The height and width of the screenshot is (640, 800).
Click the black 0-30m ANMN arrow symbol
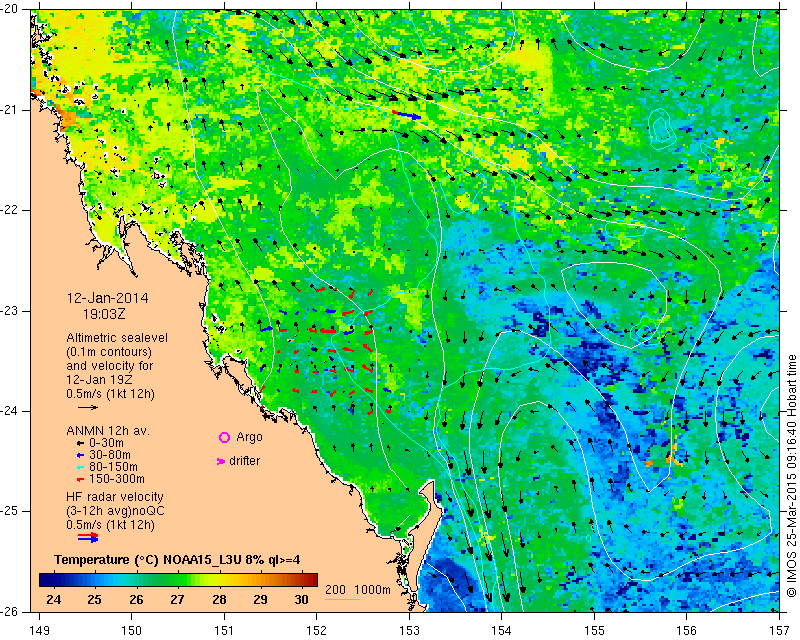point(80,443)
